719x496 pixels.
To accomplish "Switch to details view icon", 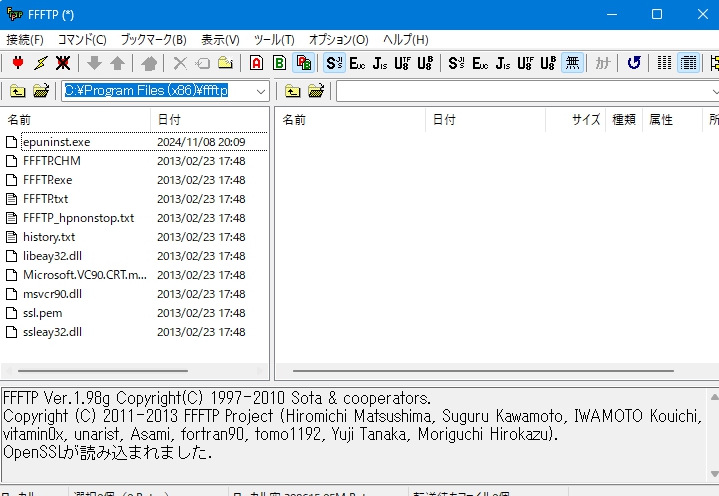I will coord(688,63).
